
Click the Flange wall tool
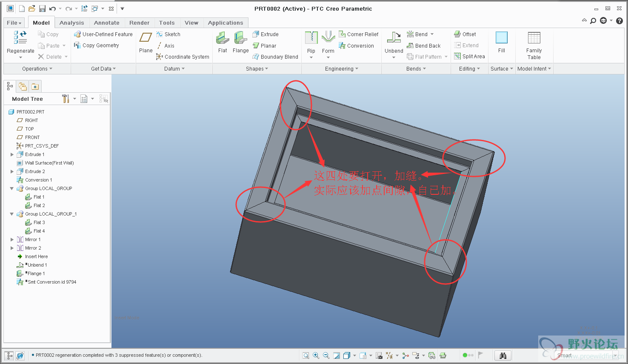(240, 38)
